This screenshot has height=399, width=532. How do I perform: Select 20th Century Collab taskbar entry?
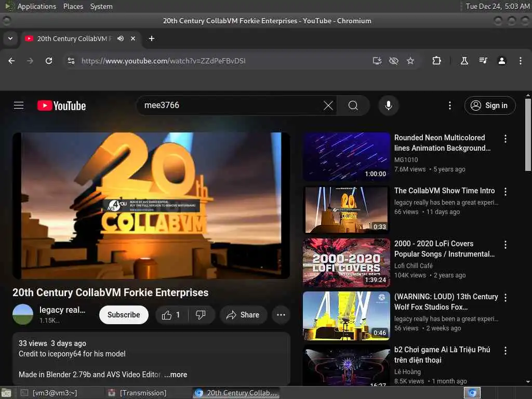(236, 393)
